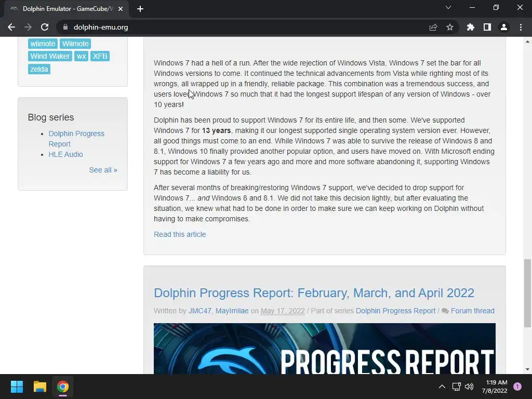Open a new tab
532x399 pixels.
(x=140, y=9)
